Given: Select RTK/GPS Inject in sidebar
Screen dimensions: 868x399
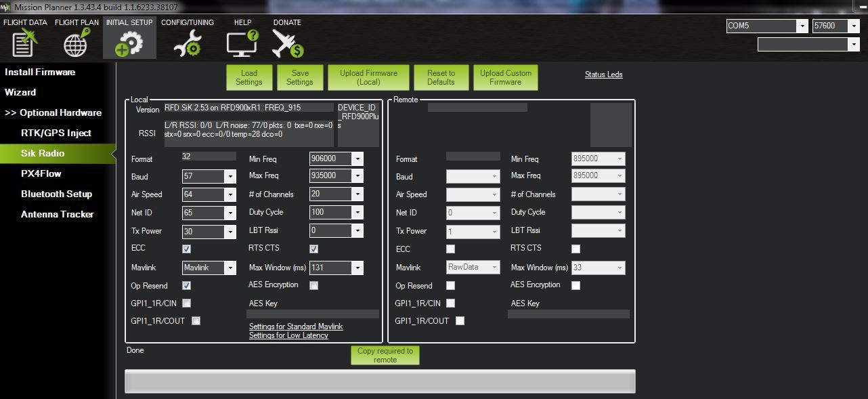Looking at the screenshot, I should tap(56, 133).
